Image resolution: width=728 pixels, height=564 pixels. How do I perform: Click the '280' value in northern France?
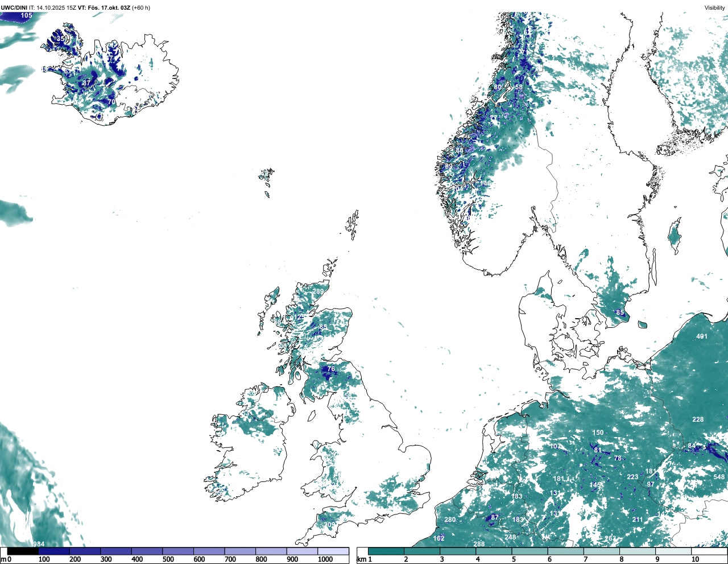pyautogui.click(x=450, y=520)
